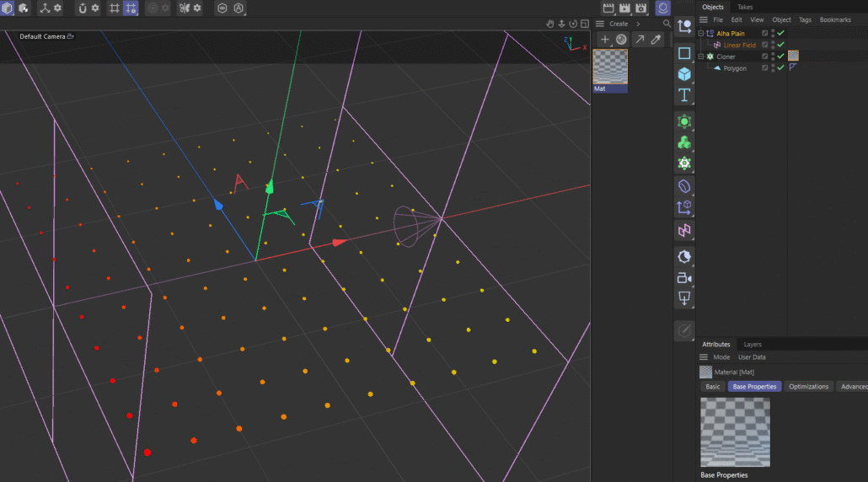Image resolution: width=868 pixels, height=482 pixels.
Task: Click the Optimizations button
Action: (808, 386)
